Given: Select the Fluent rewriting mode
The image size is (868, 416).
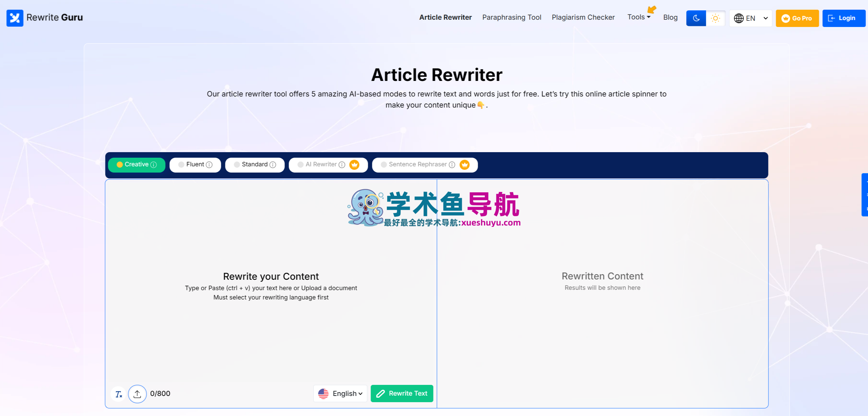Looking at the screenshot, I should click(195, 165).
